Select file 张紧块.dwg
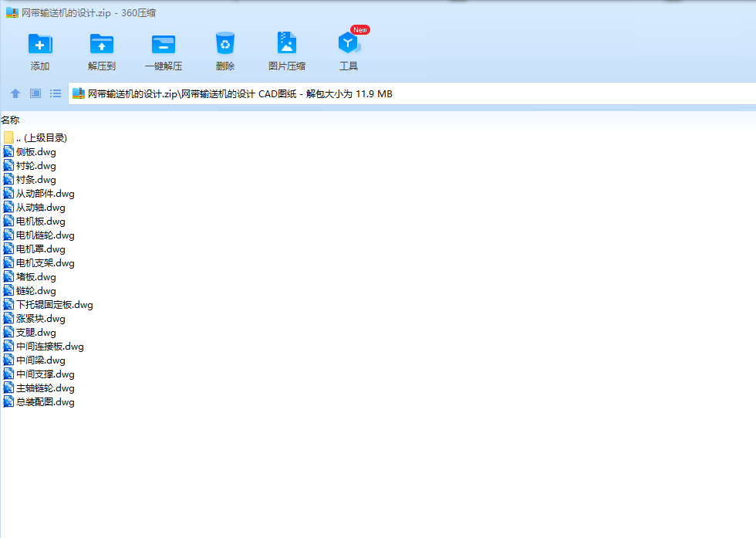This screenshot has width=756, height=538. tap(34, 319)
